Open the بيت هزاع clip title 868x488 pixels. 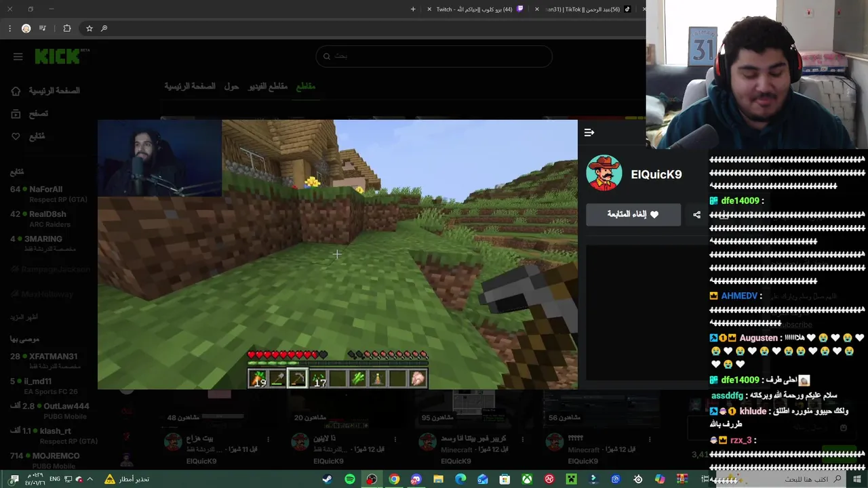(200, 439)
